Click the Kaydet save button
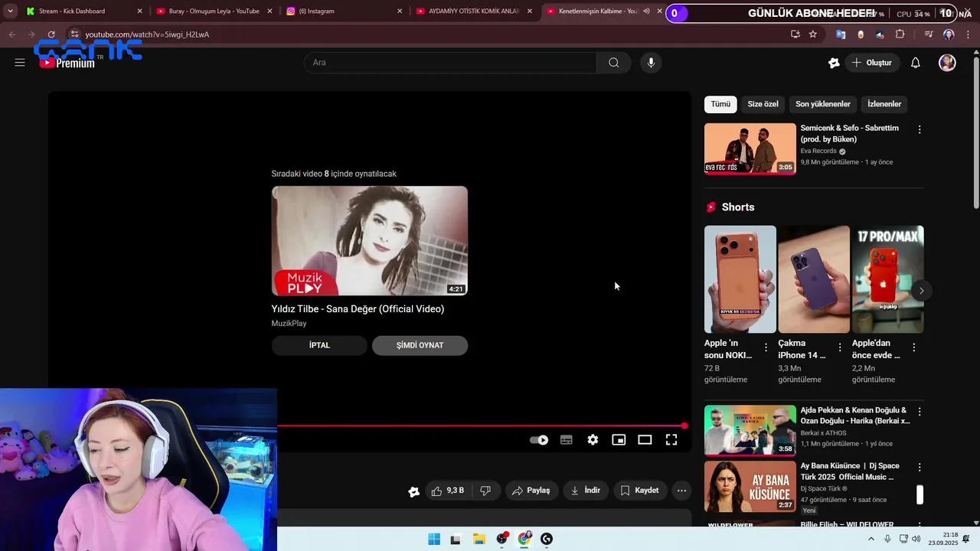980x551 pixels. click(639, 491)
